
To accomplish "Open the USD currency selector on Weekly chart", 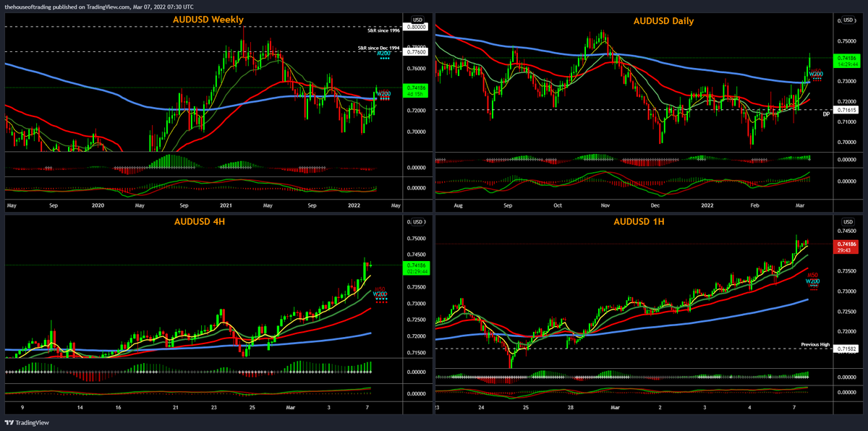I will (x=417, y=19).
